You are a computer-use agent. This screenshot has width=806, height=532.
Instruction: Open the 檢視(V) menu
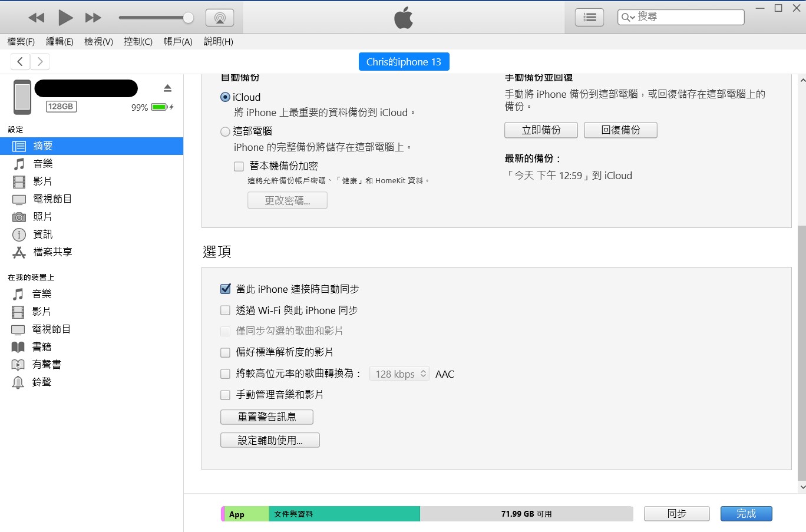click(x=98, y=42)
